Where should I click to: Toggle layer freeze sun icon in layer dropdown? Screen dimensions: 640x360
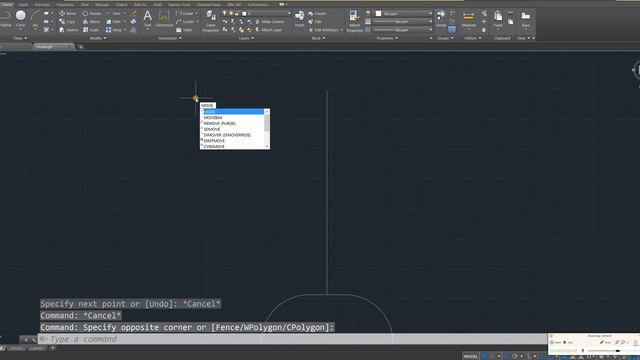(x=231, y=13)
